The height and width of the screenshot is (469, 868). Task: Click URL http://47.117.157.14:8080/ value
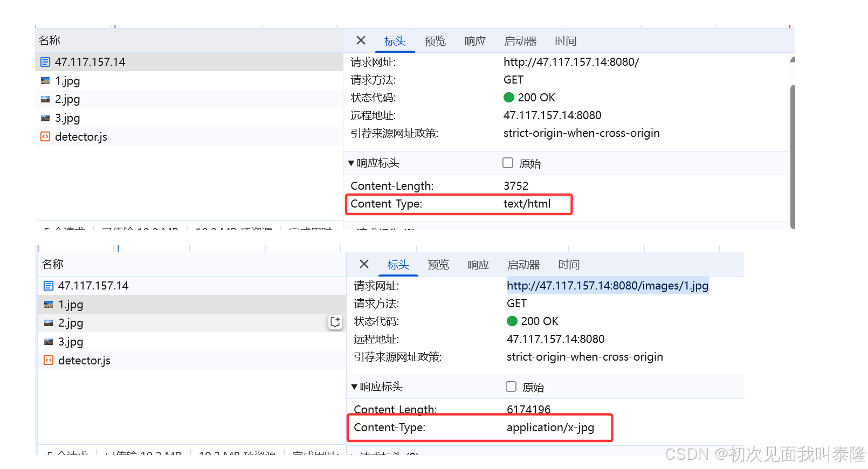571,62
